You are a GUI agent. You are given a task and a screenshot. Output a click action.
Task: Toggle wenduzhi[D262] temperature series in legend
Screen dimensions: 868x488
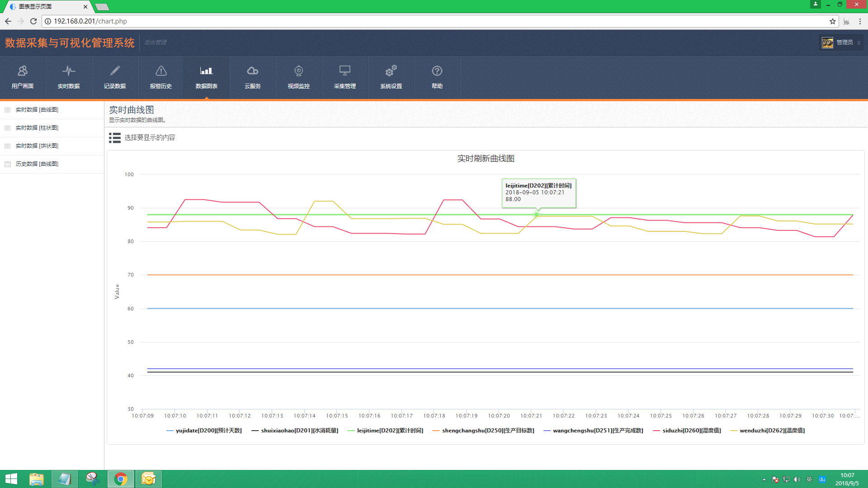[772, 431]
